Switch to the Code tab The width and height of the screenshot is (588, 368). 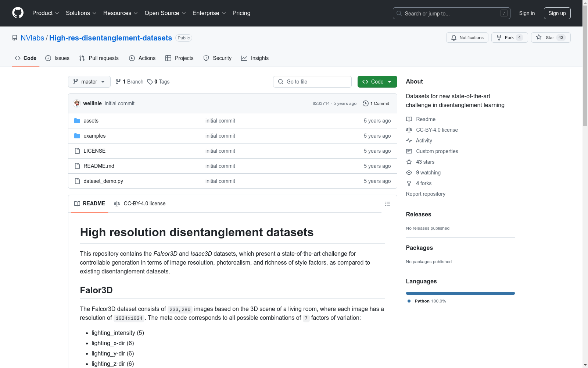tap(26, 58)
